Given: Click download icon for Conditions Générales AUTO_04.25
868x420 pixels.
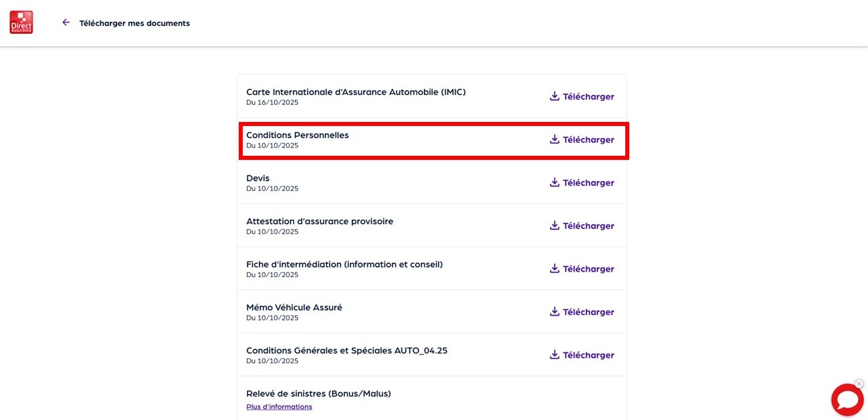Looking at the screenshot, I should (555, 354).
